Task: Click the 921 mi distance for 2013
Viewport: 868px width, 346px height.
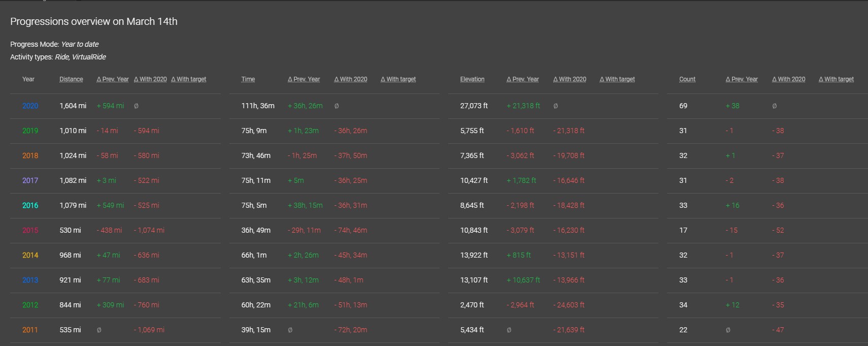Action: 70,280
